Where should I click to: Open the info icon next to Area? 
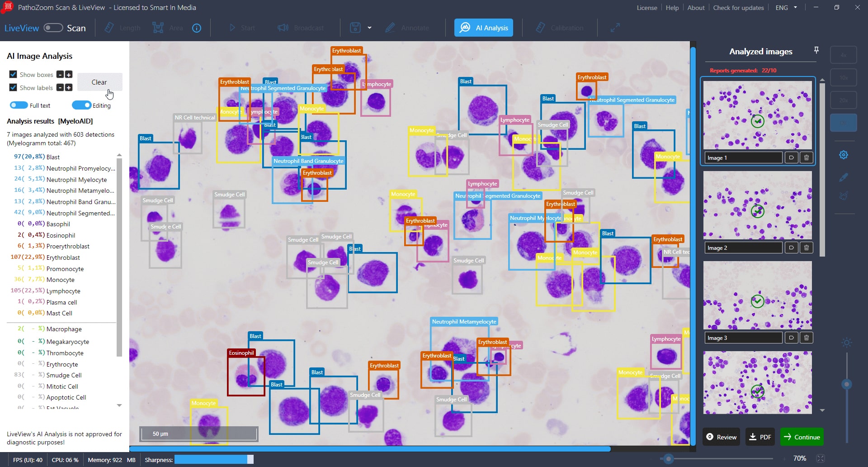pos(197,28)
